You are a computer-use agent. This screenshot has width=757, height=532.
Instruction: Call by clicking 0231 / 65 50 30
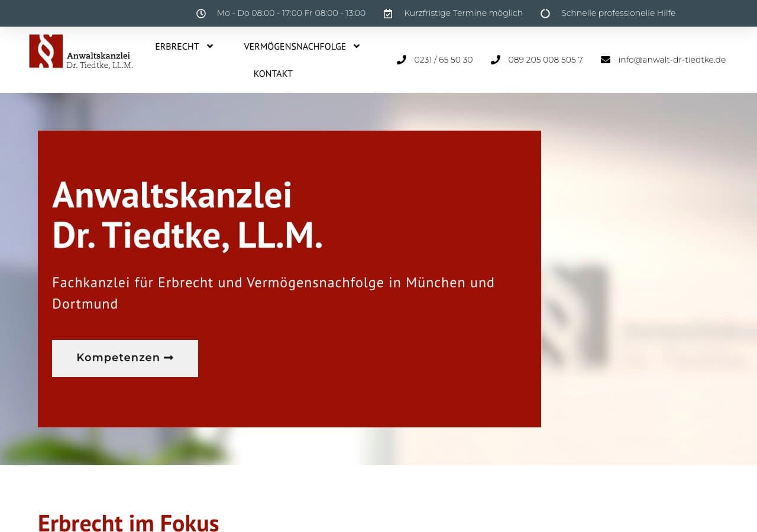coord(444,59)
